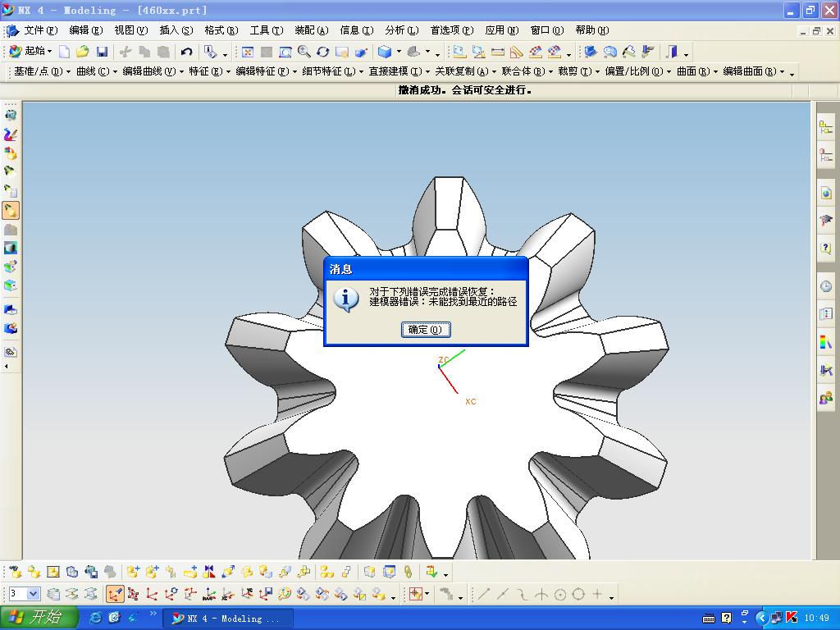Open the History clock tab on resource bar
Screen dimensions: 840x630
825,286
